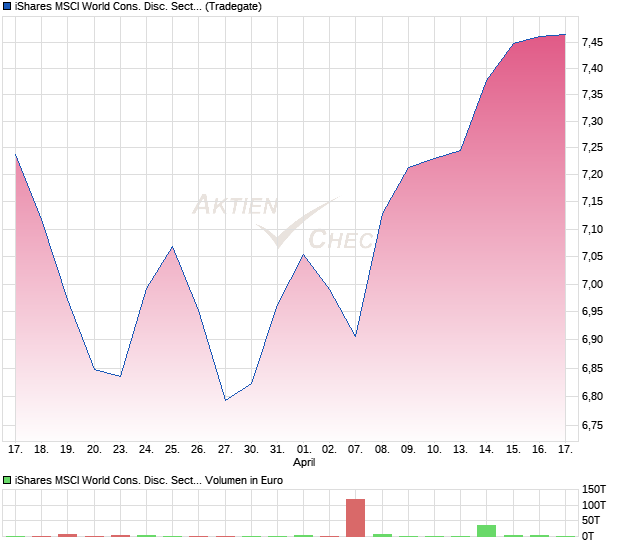Click the '08.' date label
The height and width of the screenshot is (546, 620).
click(x=382, y=449)
